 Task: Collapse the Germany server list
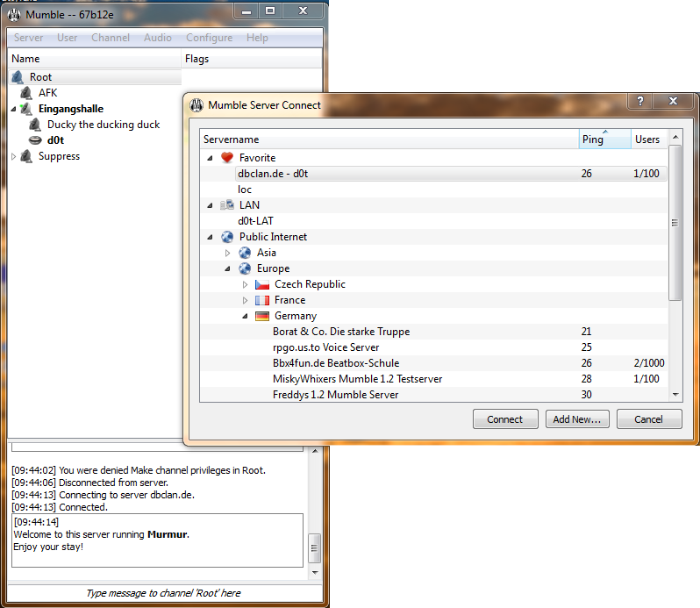point(245,316)
